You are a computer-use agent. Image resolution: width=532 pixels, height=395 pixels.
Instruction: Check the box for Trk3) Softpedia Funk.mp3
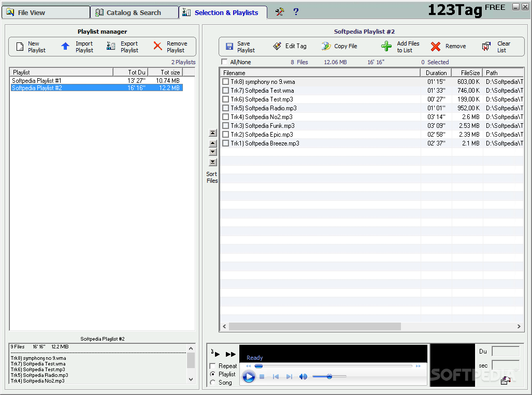point(226,126)
